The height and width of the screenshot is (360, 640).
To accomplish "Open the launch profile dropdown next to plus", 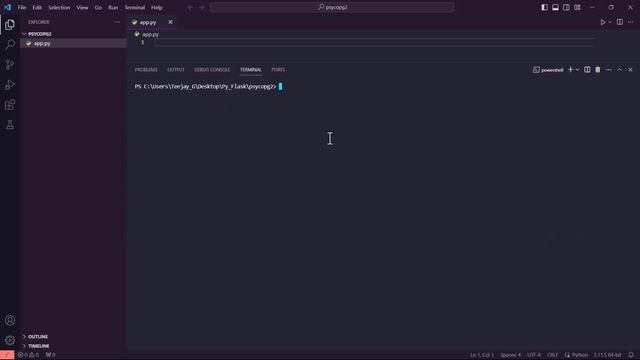I will (577, 70).
